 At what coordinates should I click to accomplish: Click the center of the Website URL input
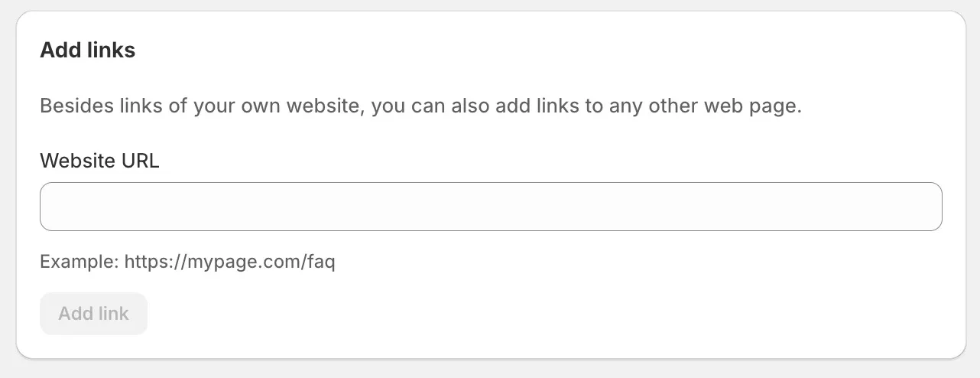pyautogui.click(x=491, y=207)
